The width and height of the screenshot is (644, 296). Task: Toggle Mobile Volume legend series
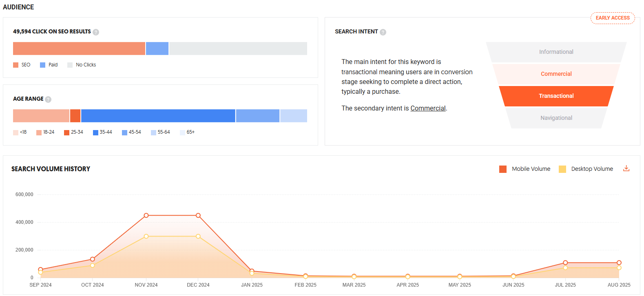525,169
